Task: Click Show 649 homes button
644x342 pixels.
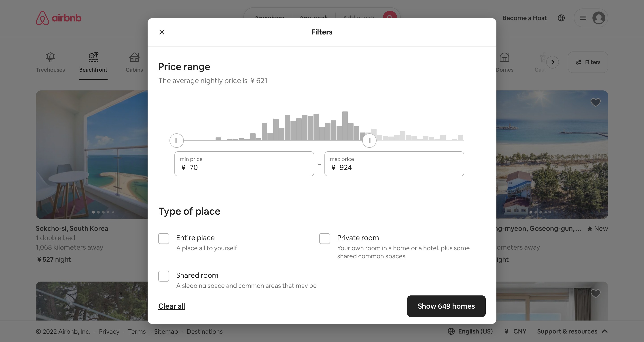Action: tap(446, 306)
